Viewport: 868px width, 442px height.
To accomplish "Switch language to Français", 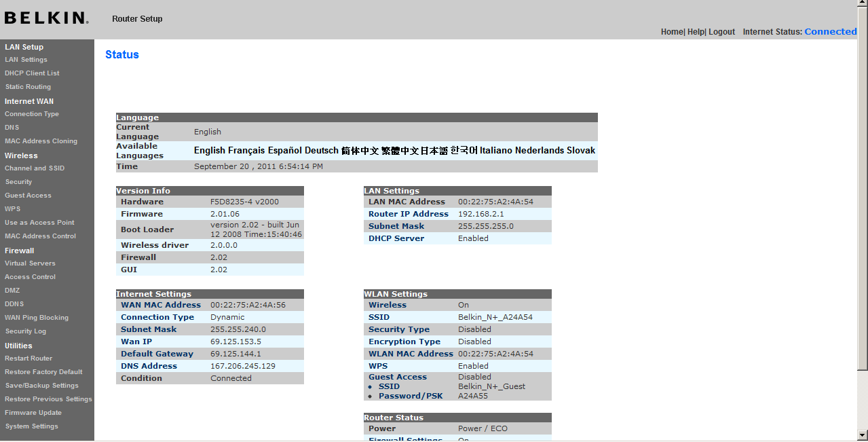I will 248,150.
